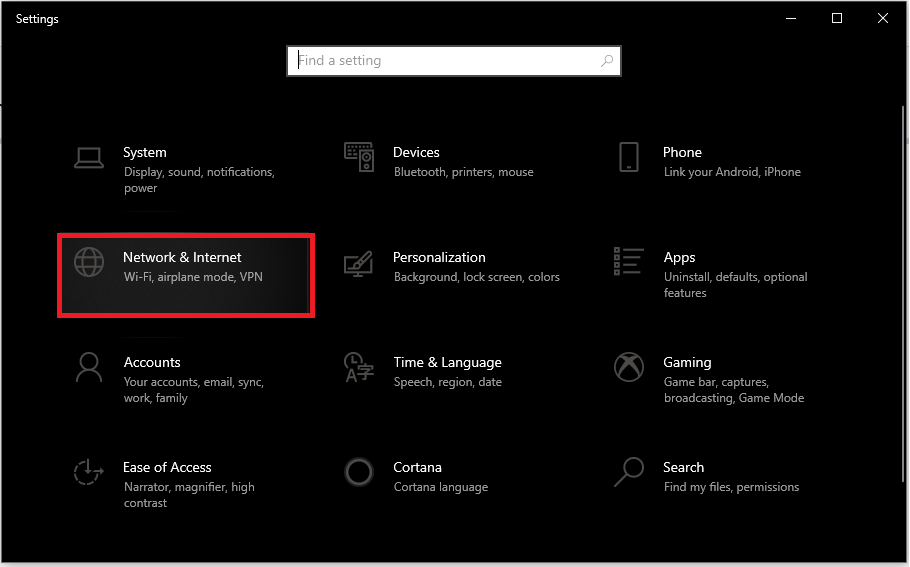Click 'Your accounts, email, sync, work, family' text

(x=194, y=390)
